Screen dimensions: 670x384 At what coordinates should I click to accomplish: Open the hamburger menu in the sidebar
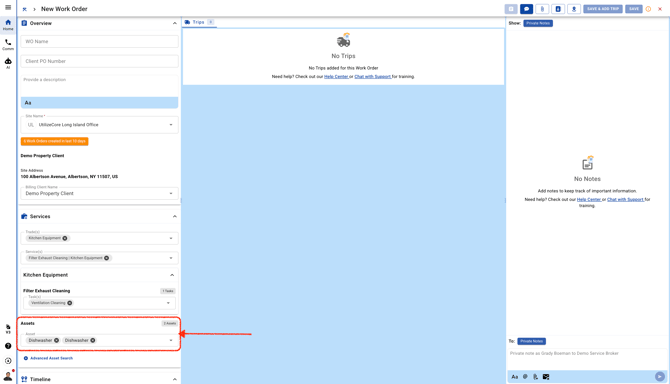(8, 7)
